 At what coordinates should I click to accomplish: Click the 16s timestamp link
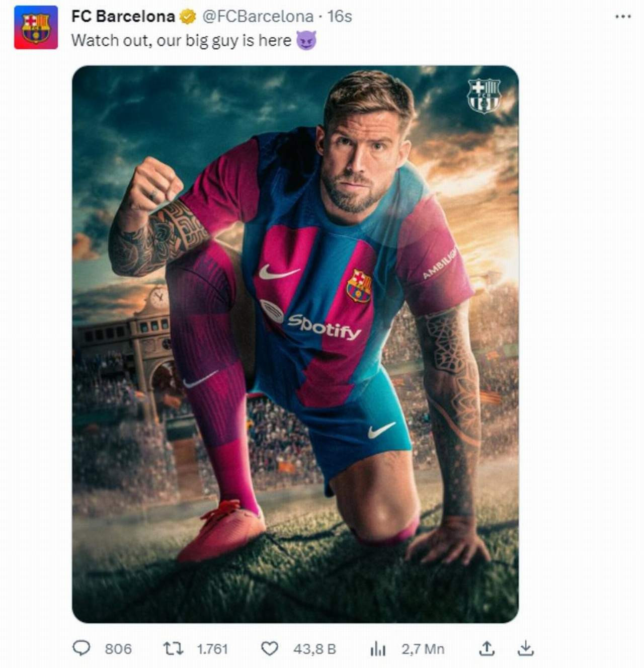[x=340, y=17]
